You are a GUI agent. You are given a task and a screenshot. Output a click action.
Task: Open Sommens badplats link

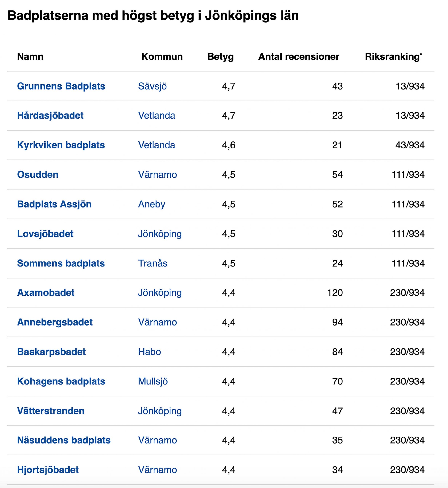(61, 263)
